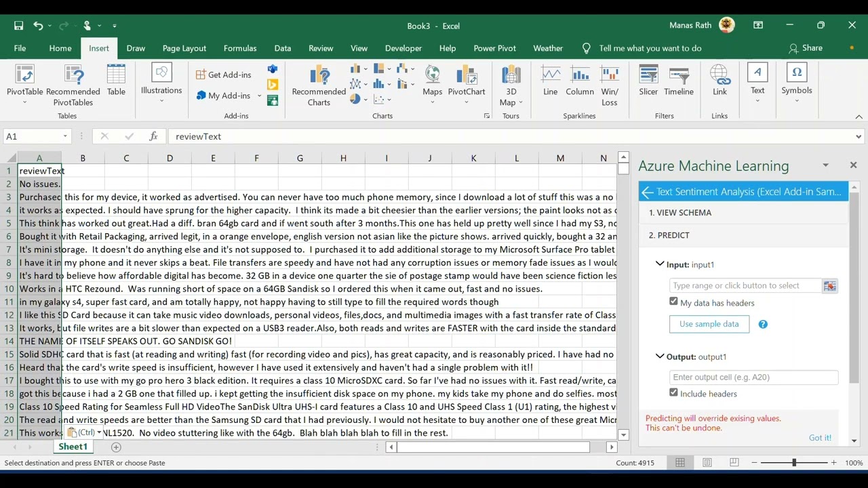Click Use sample data button
Image resolution: width=868 pixels, height=488 pixels.
[x=709, y=324]
